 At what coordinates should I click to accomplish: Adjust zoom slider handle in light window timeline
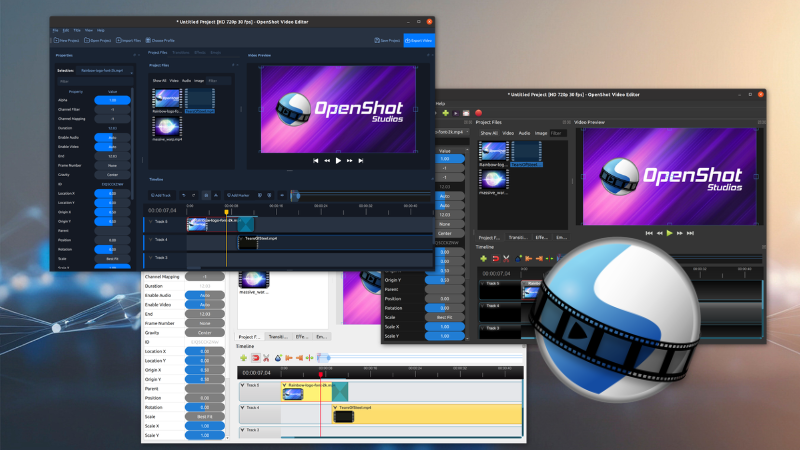pyautogui.click(x=329, y=358)
